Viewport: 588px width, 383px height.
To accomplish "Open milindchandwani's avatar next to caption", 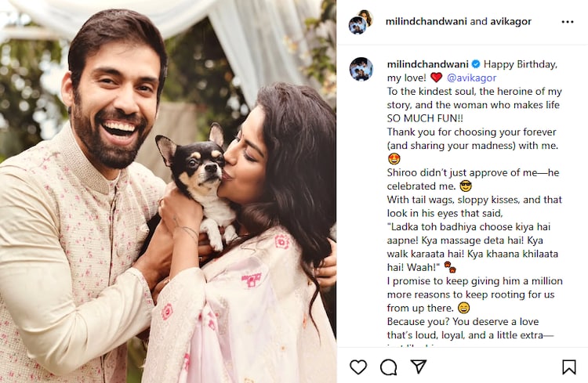I will [x=361, y=70].
